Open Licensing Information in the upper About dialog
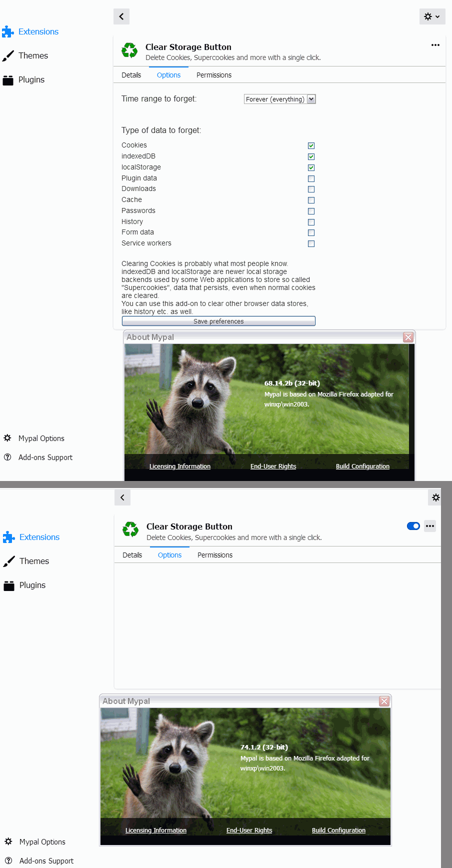 [x=180, y=466]
